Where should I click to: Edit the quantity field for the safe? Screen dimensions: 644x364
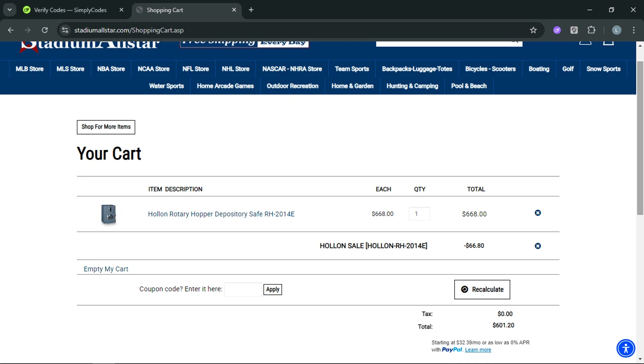pyautogui.click(x=419, y=214)
